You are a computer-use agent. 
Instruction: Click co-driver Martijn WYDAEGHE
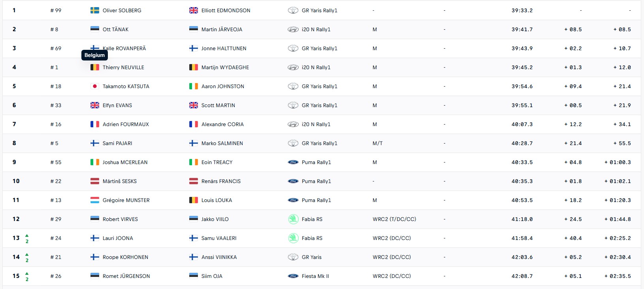(225, 67)
